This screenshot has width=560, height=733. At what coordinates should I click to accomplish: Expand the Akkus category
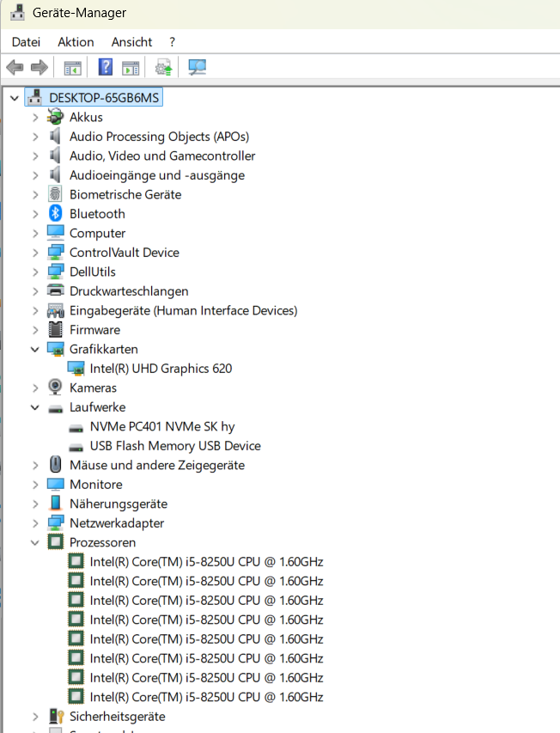35,118
